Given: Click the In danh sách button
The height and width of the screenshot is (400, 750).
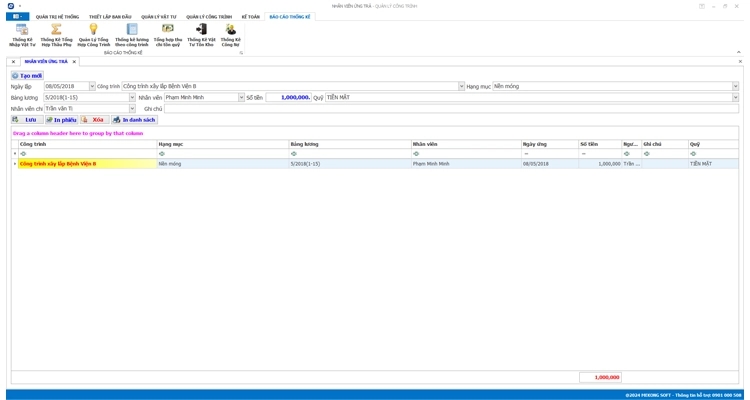Looking at the screenshot, I should pos(135,120).
